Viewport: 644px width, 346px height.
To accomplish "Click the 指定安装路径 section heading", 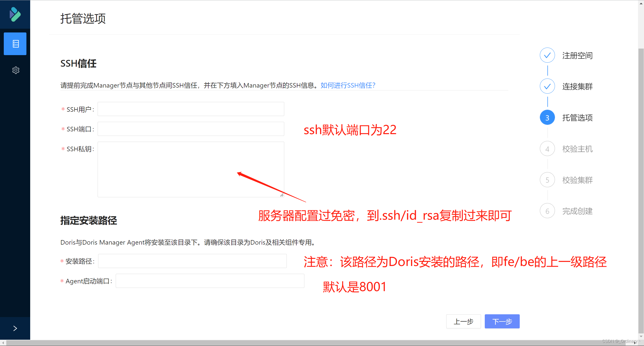I will (x=89, y=220).
